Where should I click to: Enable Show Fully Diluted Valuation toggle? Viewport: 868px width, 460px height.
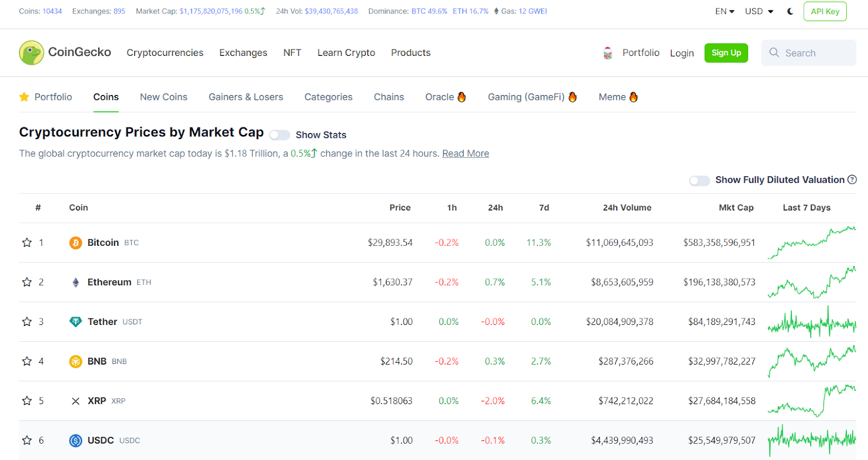point(699,181)
